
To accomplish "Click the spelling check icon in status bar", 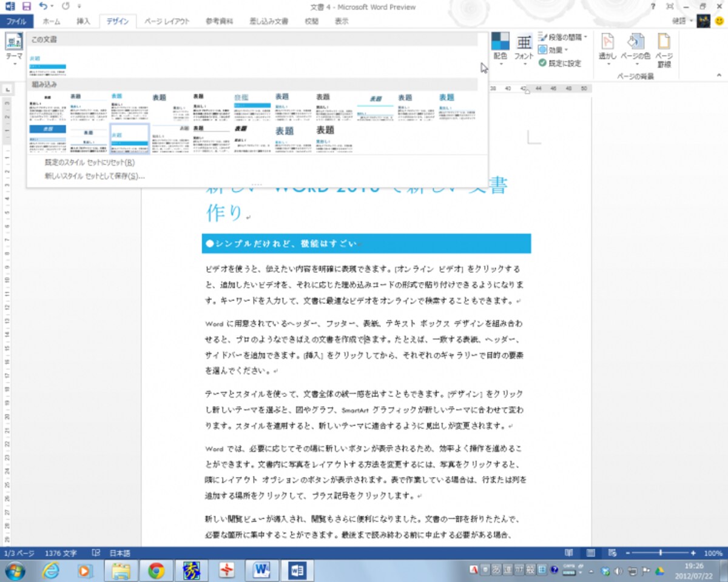I will [x=96, y=553].
